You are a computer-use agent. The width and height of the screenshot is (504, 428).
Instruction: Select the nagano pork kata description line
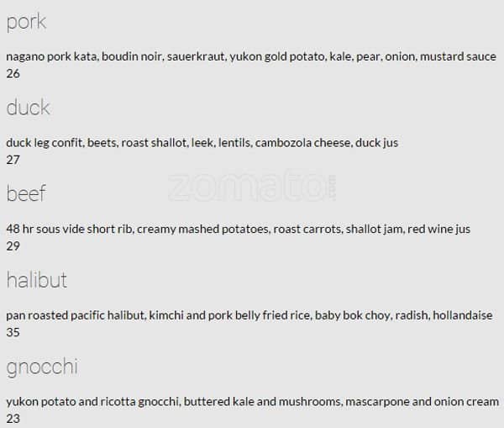coord(250,56)
